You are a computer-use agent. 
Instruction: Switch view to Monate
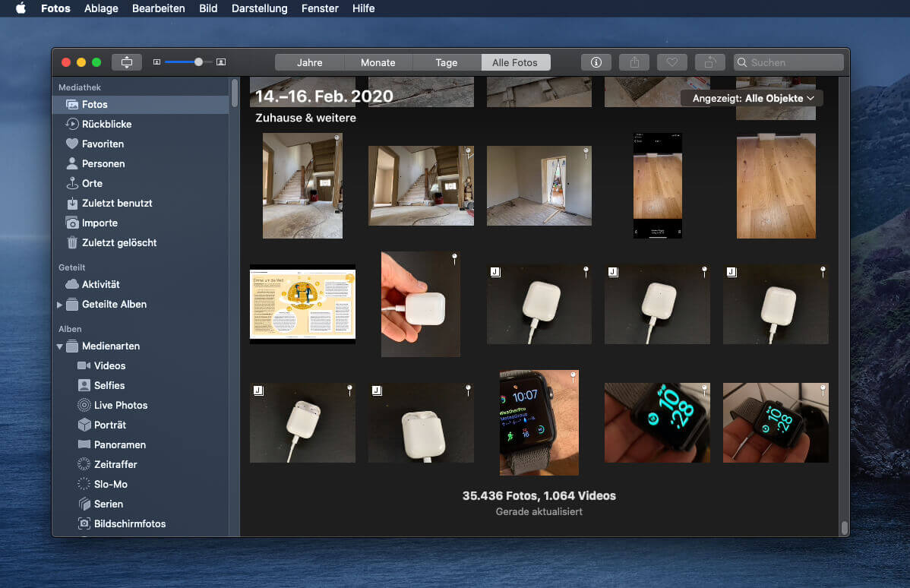378,62
